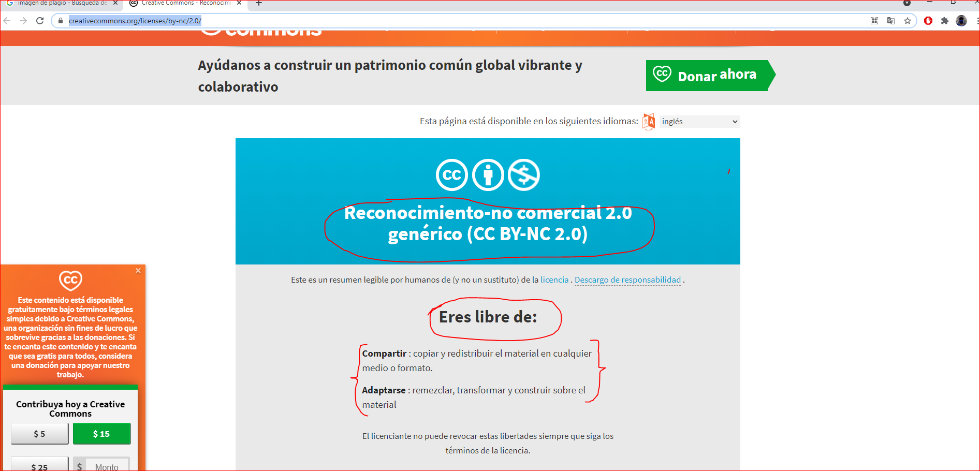The width and height of the screenshot is (980, 471).
Task: View site security padlock info
Action: (61, 21)
